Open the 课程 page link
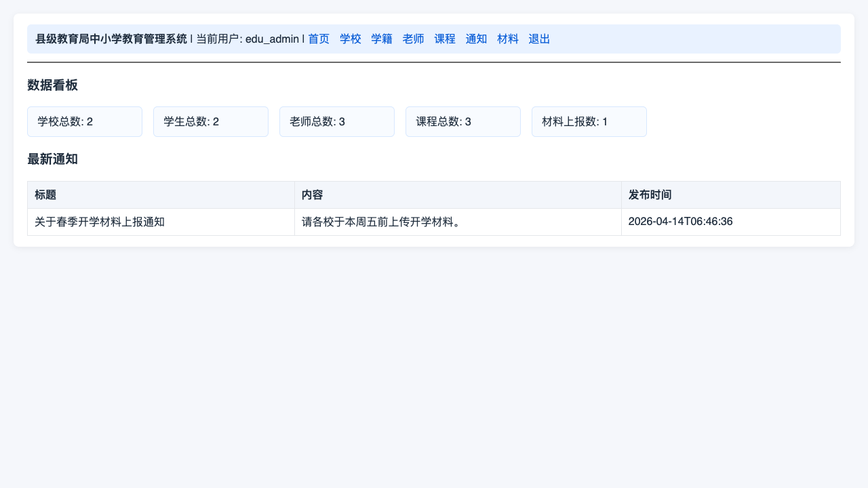868x488 pixels. tap(445, 39)
